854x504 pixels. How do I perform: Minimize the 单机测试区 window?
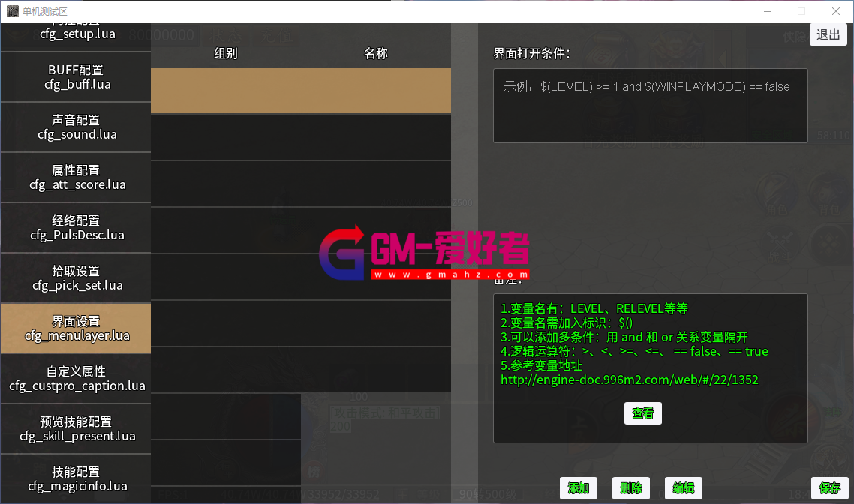(x=768, y=11)
